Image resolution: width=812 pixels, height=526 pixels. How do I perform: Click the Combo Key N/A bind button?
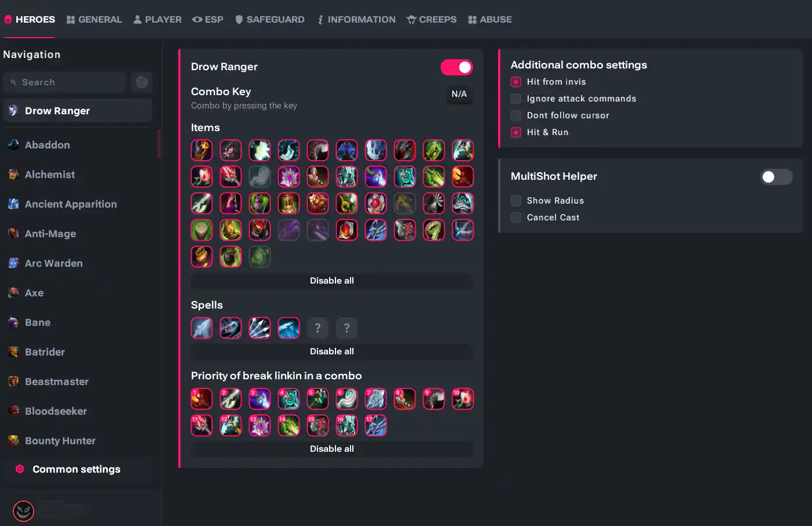(459, 94)
